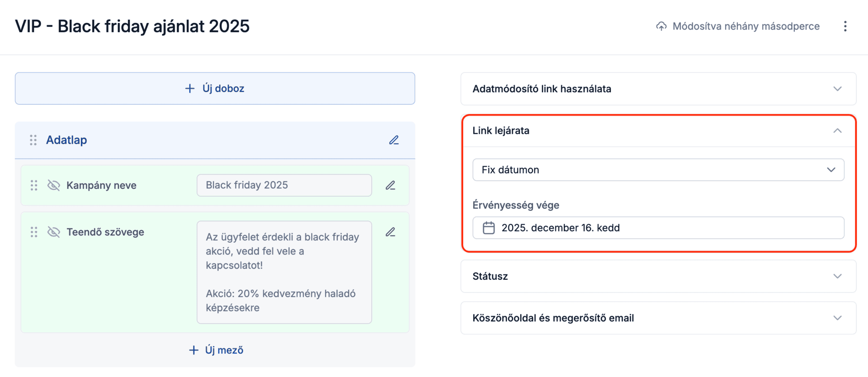Image resolution: width=868 pixels, height=377 pixels.
Task: Open the three-dot more options menu
Action: 845,26
